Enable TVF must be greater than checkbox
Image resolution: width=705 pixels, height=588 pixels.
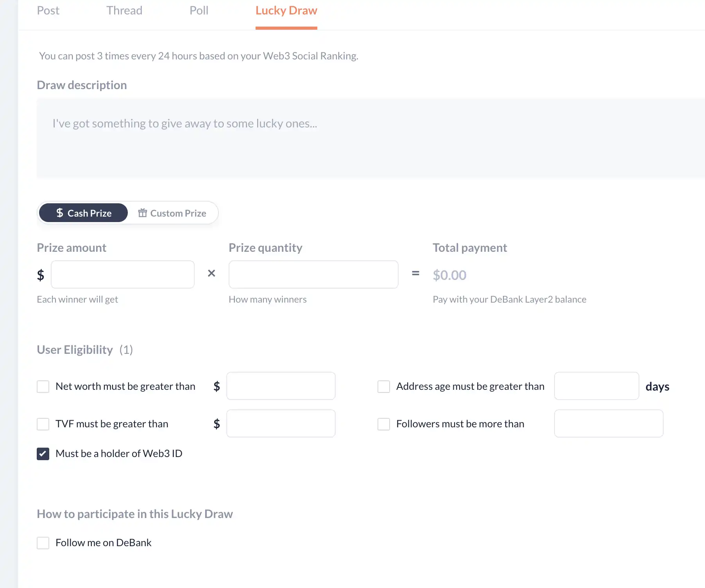pyautogui.click(x=43, y=424)
